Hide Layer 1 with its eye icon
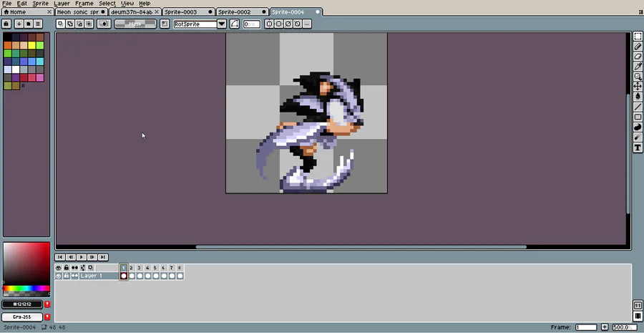Image resolution: width=644 pixels, height=333 pixels. [x=59, y=276]
